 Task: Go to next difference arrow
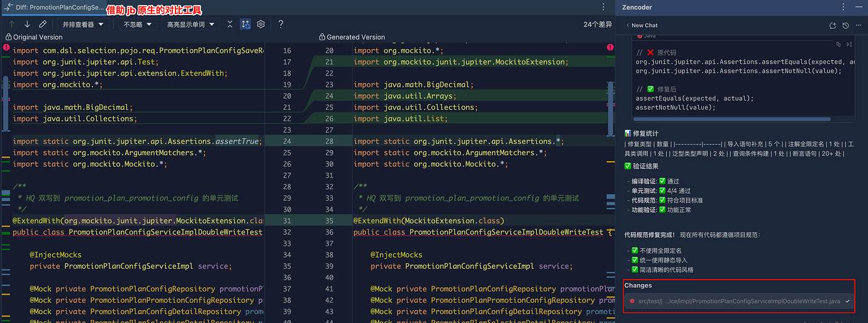pos(27,25)
